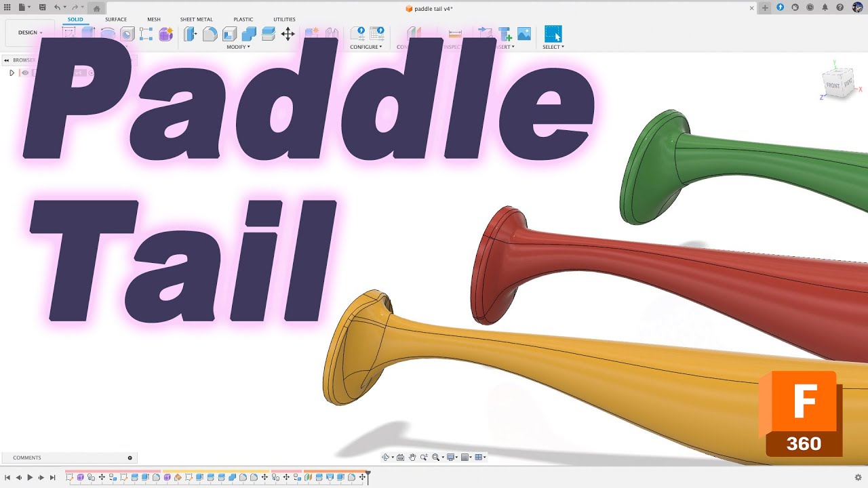Jump to timeline end

coord(53,478)
